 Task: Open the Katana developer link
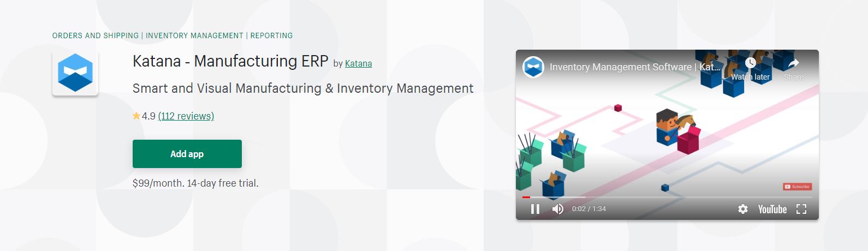358,63
